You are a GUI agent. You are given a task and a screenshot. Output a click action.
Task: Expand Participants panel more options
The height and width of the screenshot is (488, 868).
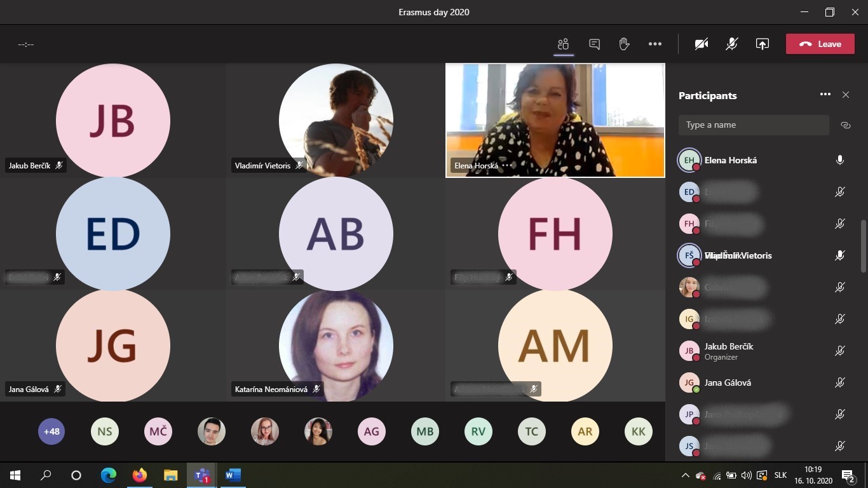(x=825, y=95)
